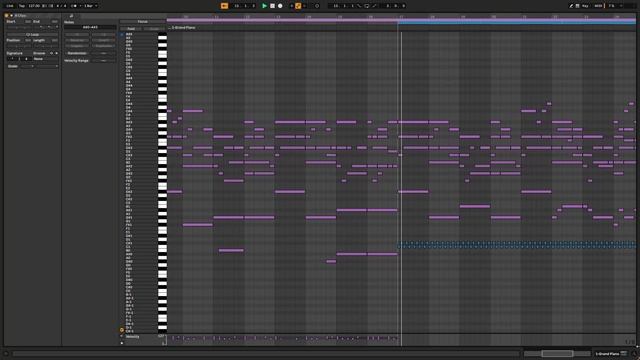Toggle the orange Follow button left of position

(x=224, y=6)
